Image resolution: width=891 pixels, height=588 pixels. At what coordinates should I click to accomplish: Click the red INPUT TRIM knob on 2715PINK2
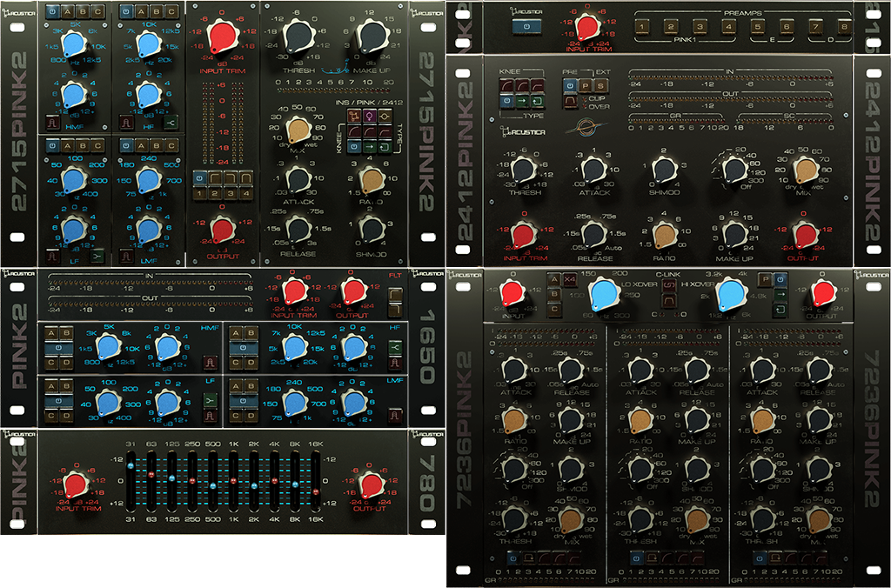pos(223,37)
